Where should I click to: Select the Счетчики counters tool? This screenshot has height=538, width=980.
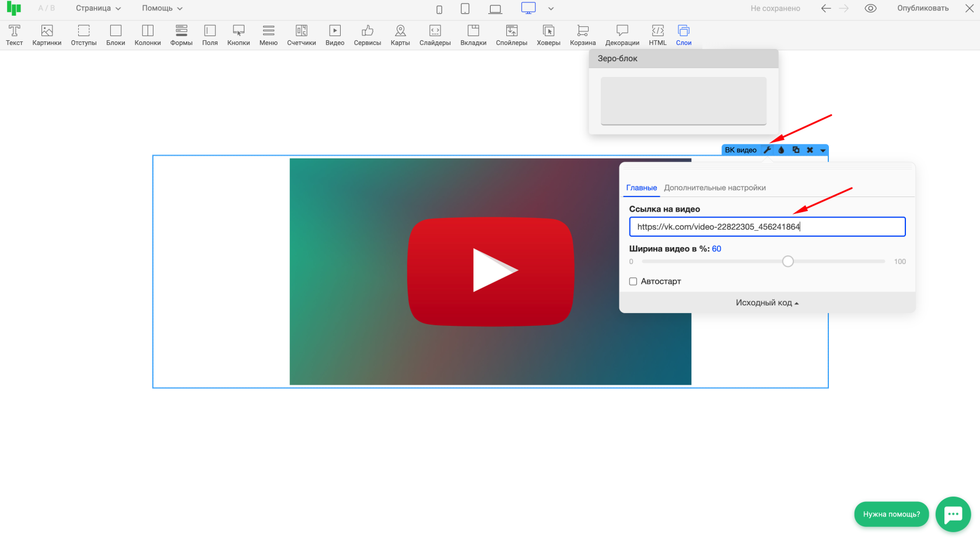[x=302, y=35]
